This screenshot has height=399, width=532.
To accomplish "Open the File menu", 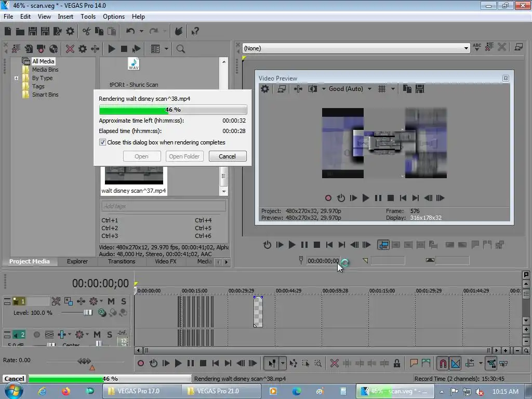I will (8, 17).
